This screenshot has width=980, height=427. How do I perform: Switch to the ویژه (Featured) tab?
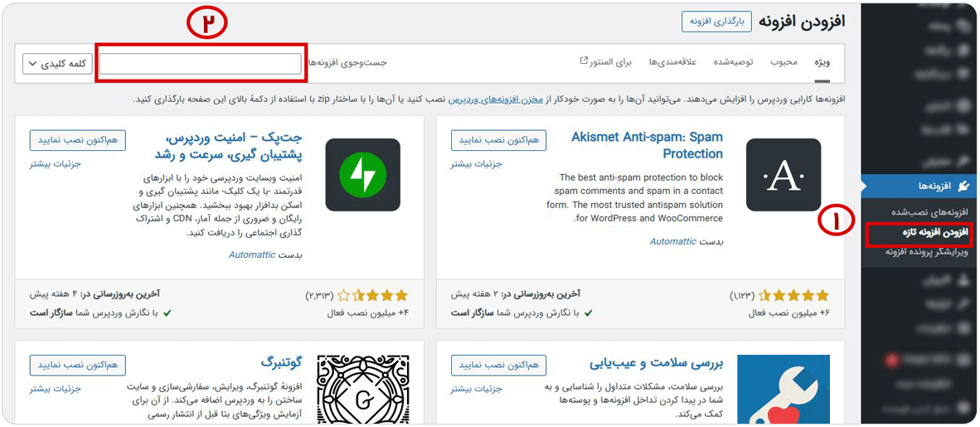(x=822, y=62)
